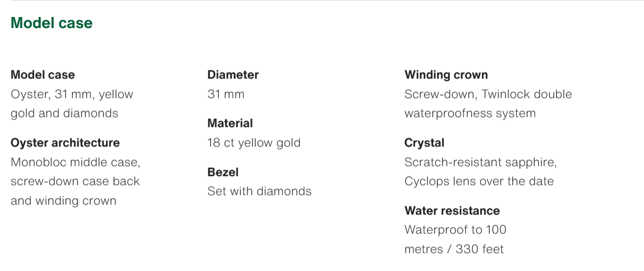The width and height of the screenshot is (644, 271).
Task: Select the Monobloc middle case text
Action: (75, 162)
